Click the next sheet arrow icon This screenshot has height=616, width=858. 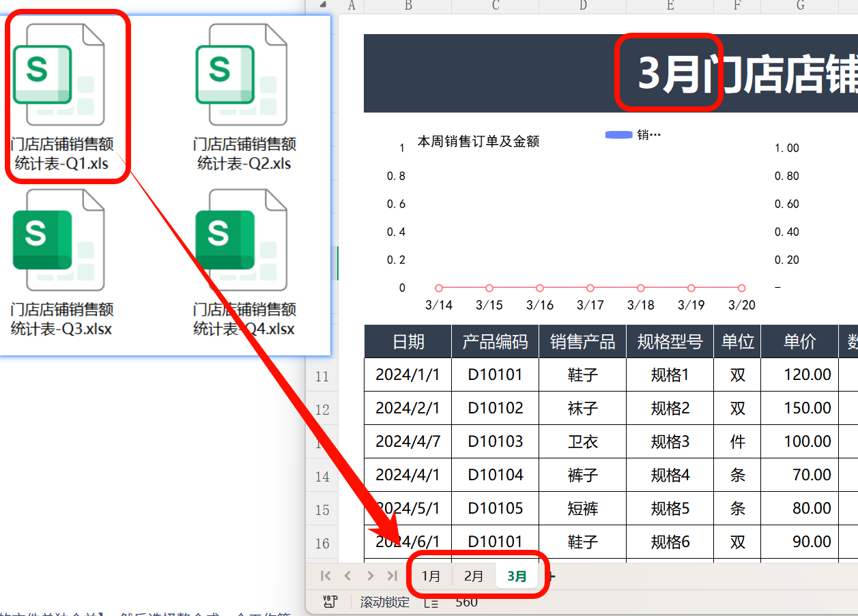[x=369, y=576]
